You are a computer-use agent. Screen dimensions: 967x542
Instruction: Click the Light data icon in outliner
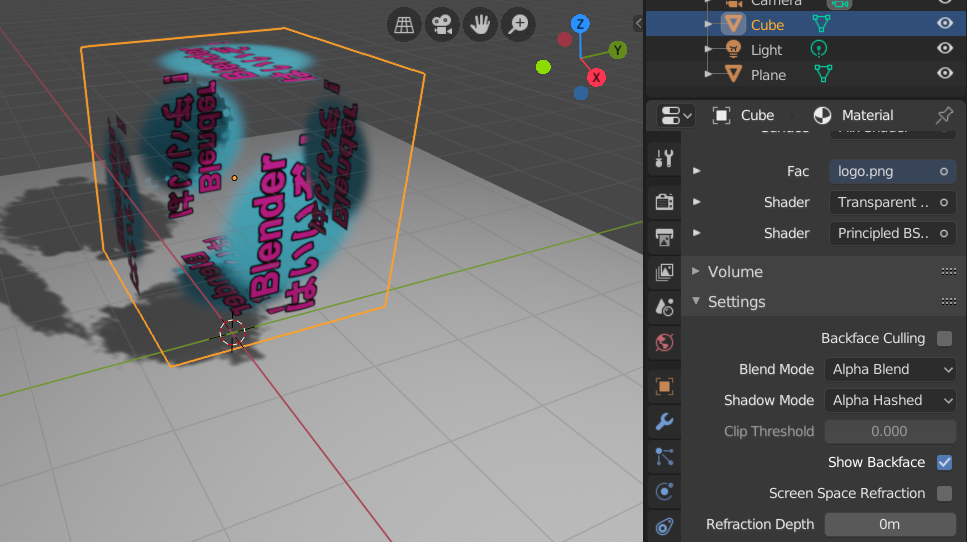(818, 49)
